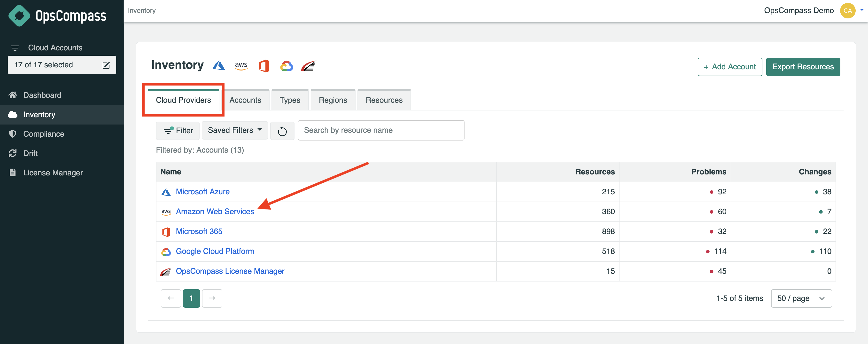Open the Google Cloud Platform link
The image size is (868, 344).
tap(215, 251)
